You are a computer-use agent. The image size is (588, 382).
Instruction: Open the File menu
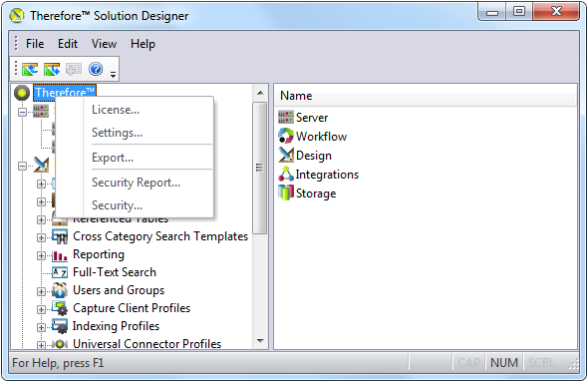tap(35, 44)
